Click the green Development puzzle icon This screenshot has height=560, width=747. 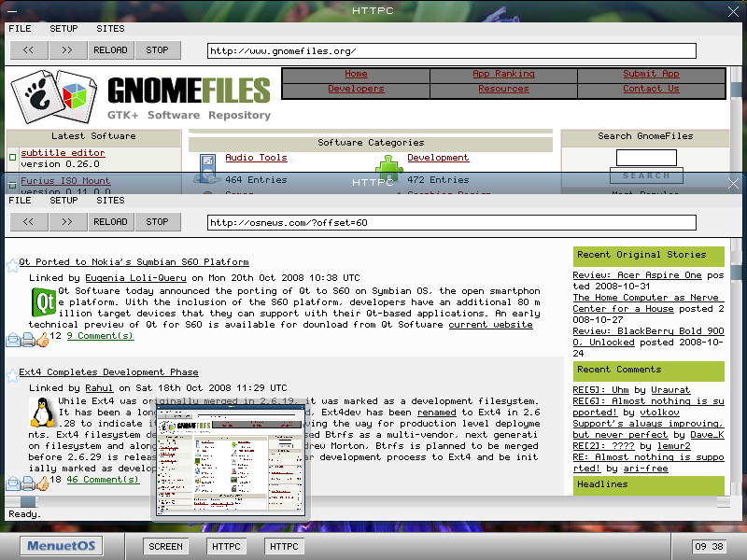(389, 170)
